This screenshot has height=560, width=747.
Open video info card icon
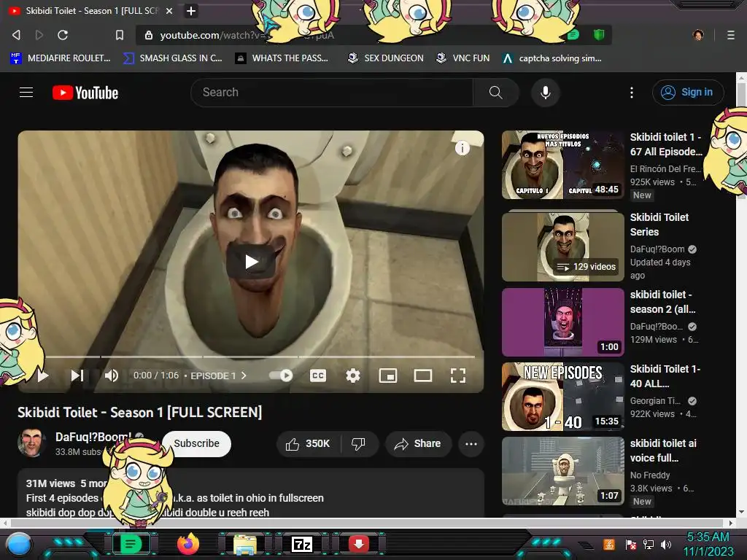coord(462,148)
